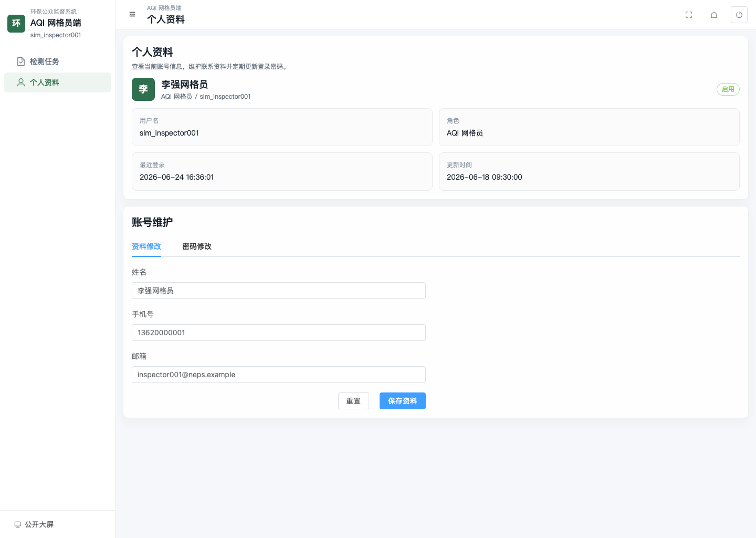Click the 李 avatar badge

coord(143,89)
